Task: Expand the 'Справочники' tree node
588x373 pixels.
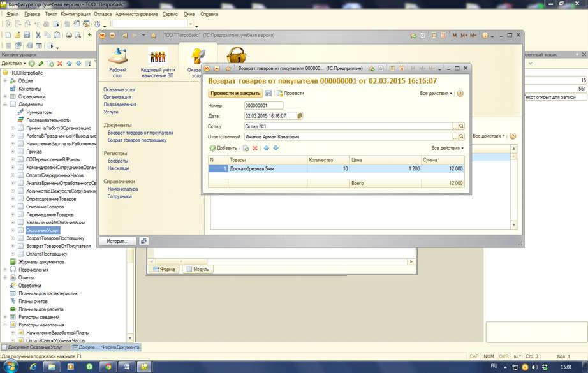Action: click(x=5, y=96)
